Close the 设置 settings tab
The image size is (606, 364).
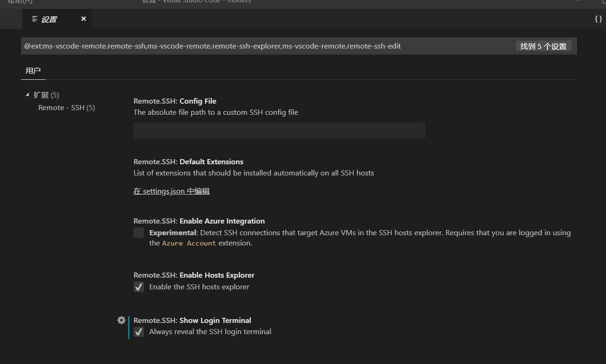pyautogui.click(x=84, y=19)
